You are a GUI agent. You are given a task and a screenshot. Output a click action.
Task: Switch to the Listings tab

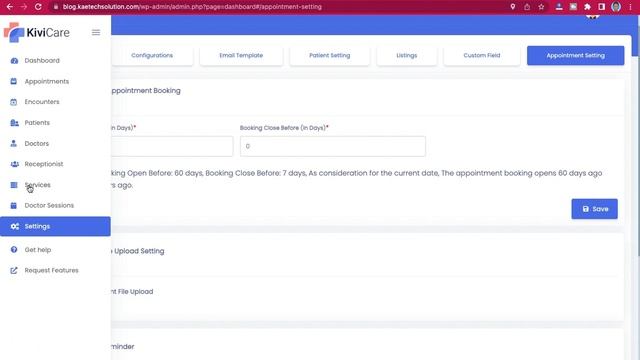[407, 56]
